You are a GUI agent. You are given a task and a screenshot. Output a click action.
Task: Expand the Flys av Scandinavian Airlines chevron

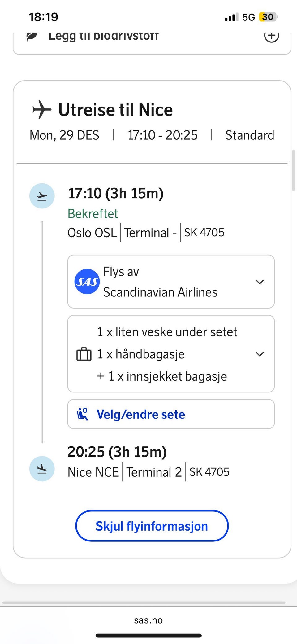point(260,282)
